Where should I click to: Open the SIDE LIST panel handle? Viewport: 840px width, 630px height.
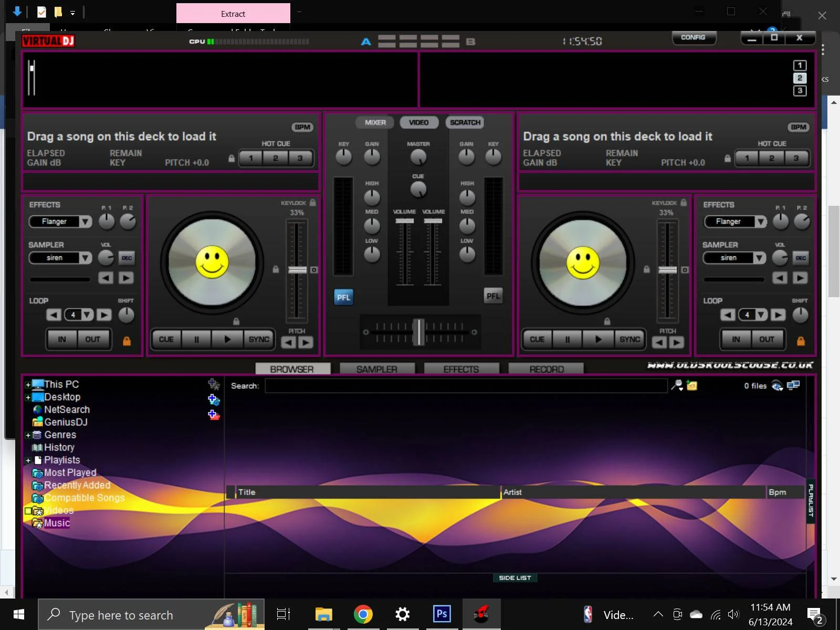pos(515,577)
